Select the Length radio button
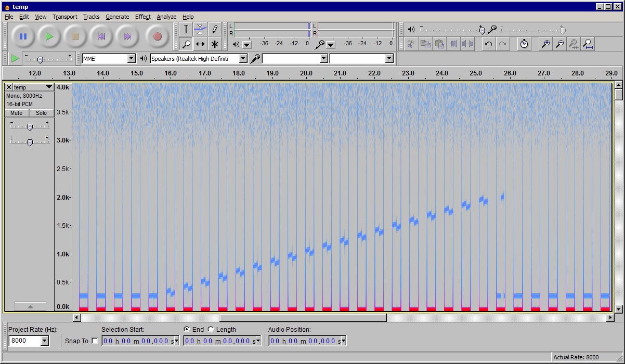This screenshot has height=364, width=625. click(211, 329)
